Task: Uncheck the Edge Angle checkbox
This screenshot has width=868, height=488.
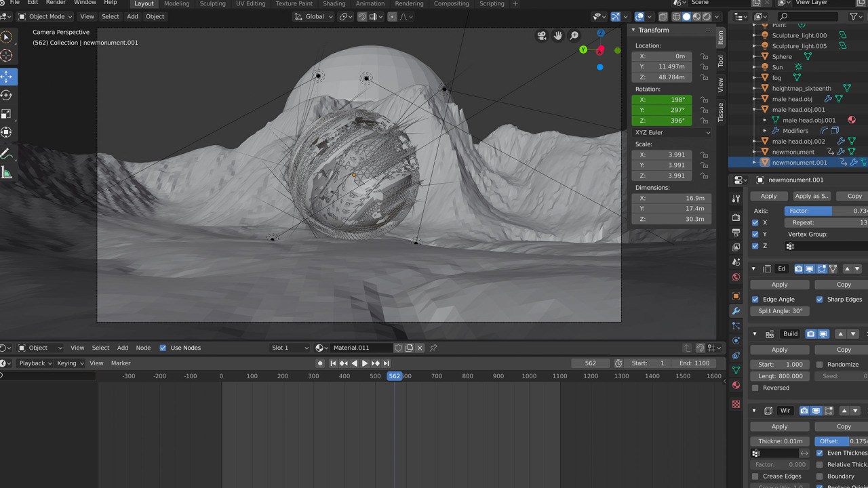Action: tap(755, 300)
